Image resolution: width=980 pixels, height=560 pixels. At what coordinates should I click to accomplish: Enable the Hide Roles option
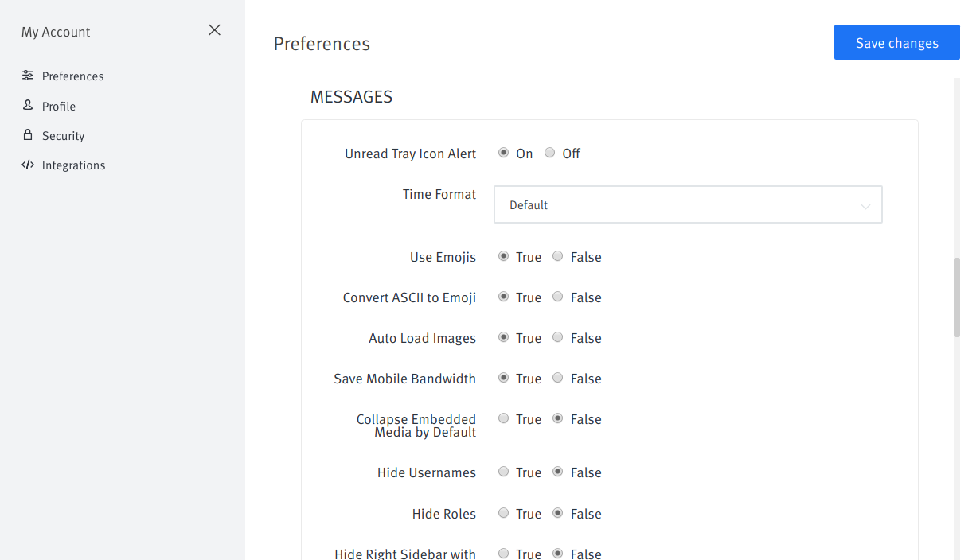503,513
